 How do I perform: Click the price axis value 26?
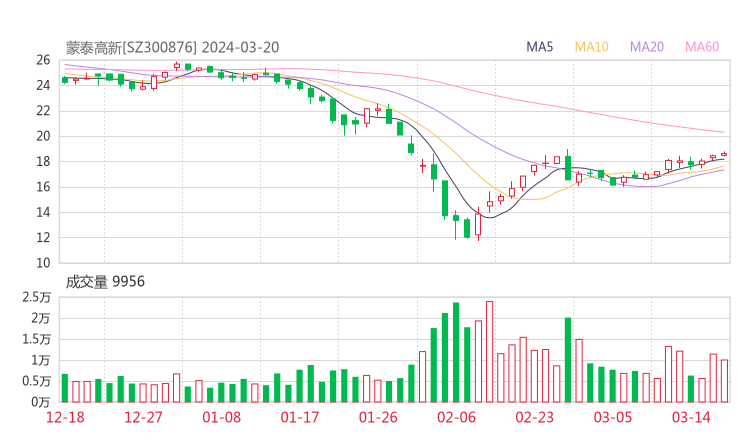[x=43, y=60]
